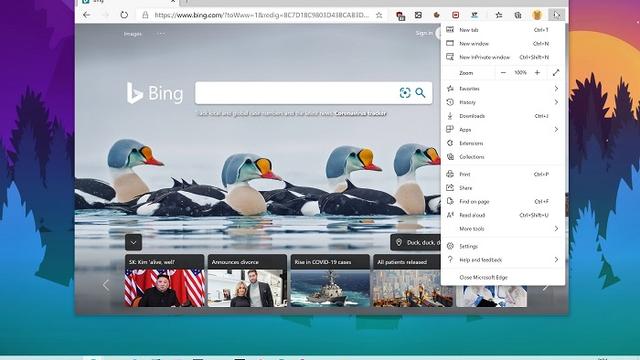The width and height of the screenshot is (640, 360).
Task: Open the Rise in COVID-19 cases card
Action: pos(330,281)
